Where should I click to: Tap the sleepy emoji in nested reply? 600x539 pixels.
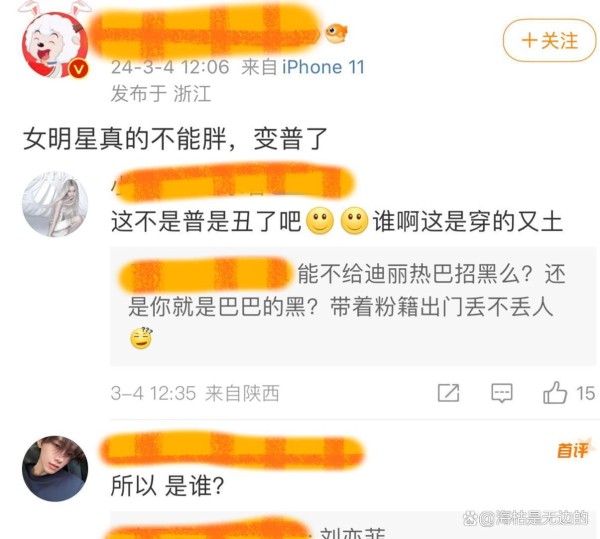(141, 338)
